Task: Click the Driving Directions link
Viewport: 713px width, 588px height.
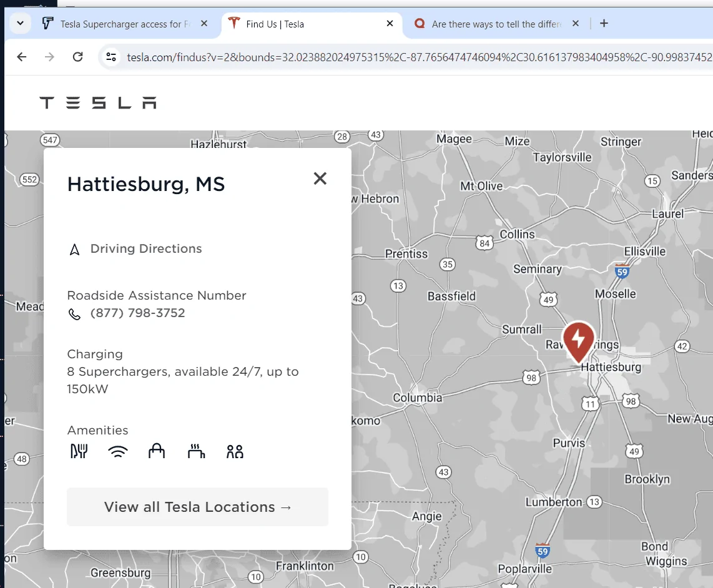Action: point(146,249)
